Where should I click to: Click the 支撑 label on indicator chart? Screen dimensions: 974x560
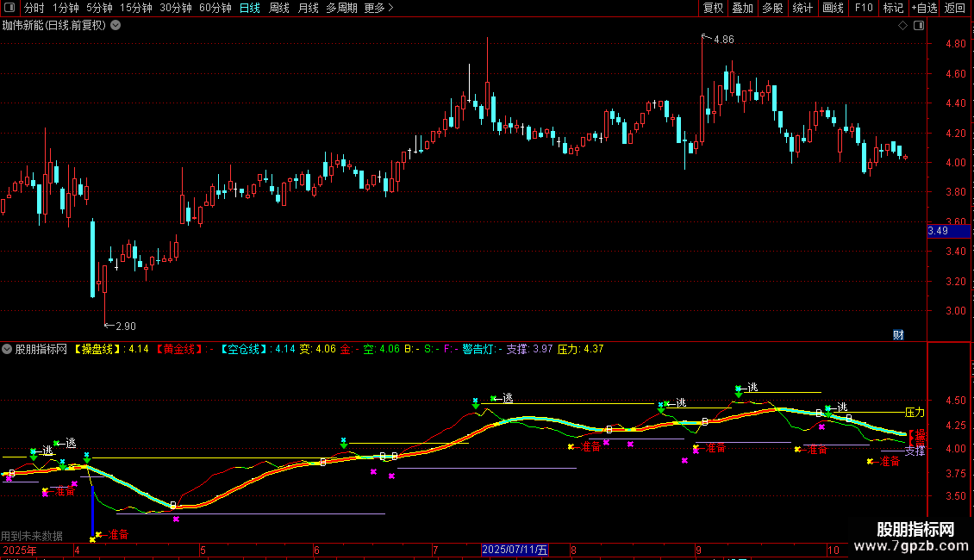[915, 451]
